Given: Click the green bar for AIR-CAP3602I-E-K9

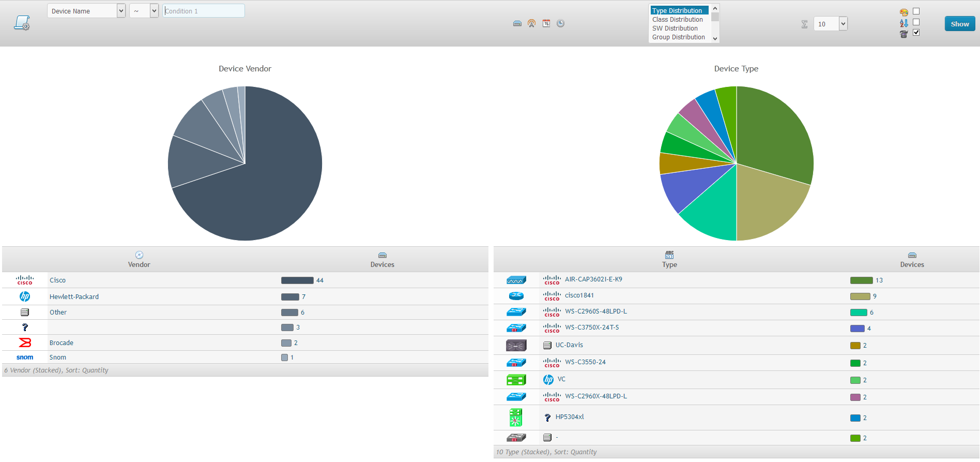Looking at the screenshot, I should [862, 280].
